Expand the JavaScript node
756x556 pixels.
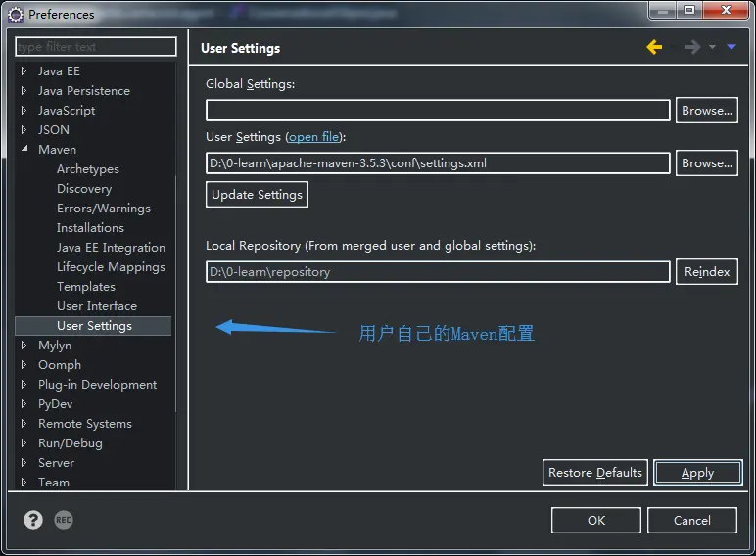[24, 111]
